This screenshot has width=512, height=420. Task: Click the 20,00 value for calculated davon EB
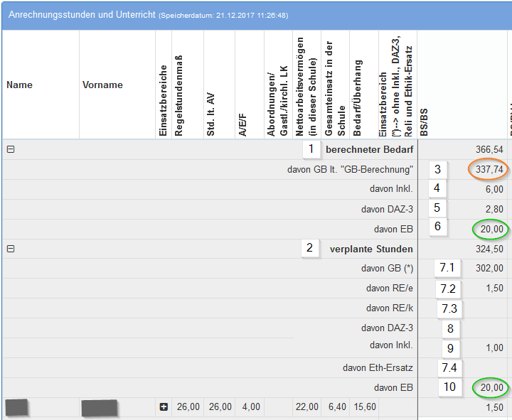pyautogui.click(x=489, y=229)
